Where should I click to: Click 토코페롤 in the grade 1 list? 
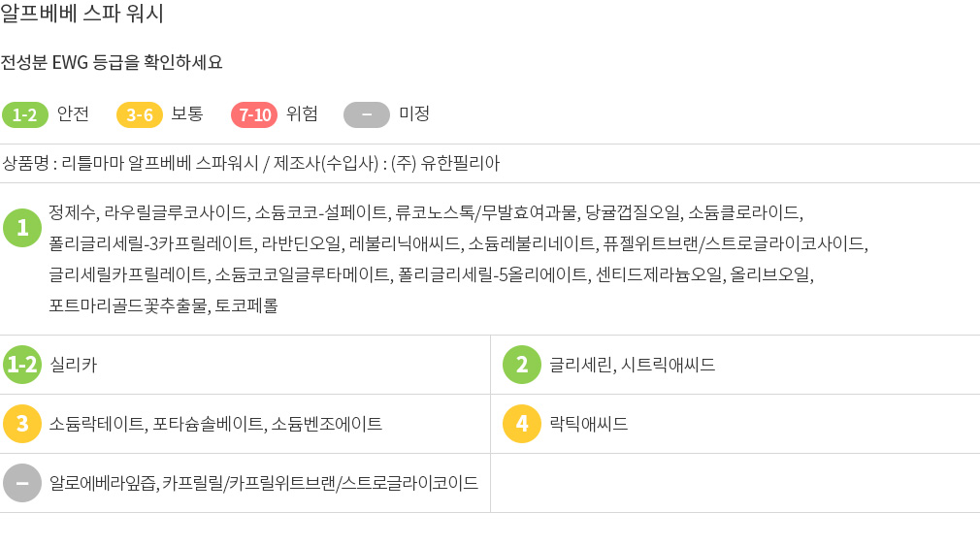246,305
